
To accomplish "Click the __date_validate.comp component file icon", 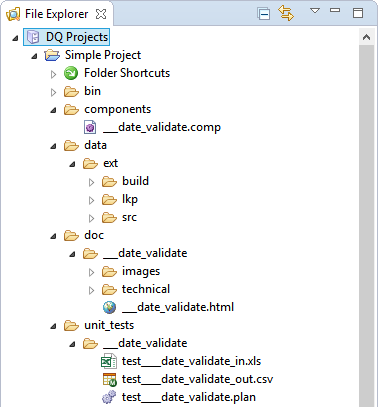I will 90,127.
